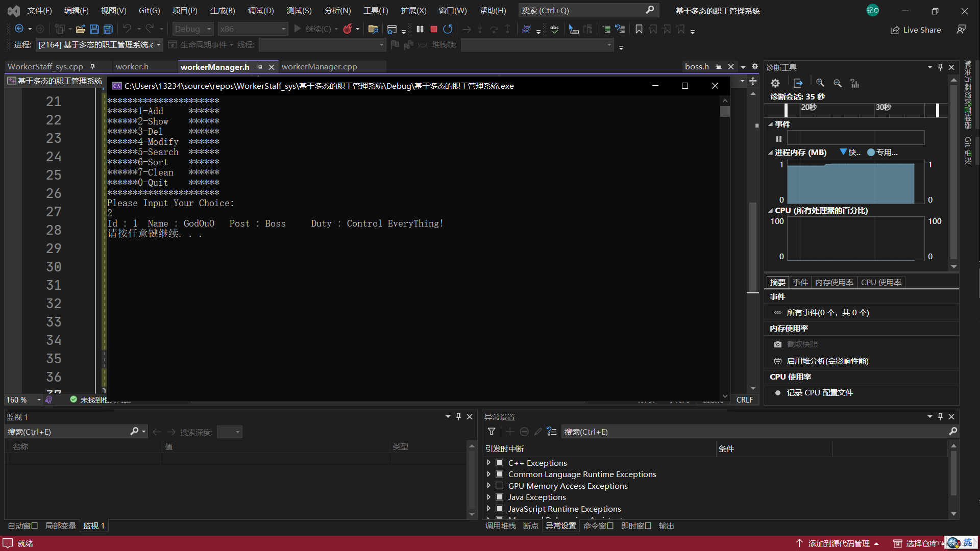Enable GPU Memory Access Exceptions checkbox
The width and height of the screenshot is (980, 551).
point(500,486)
